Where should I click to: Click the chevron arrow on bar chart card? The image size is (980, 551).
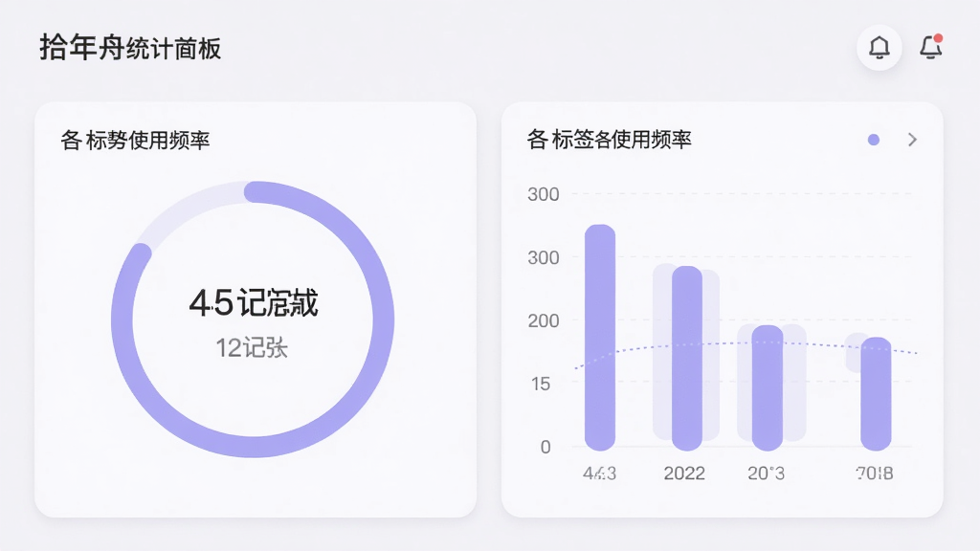coord(912,140)
